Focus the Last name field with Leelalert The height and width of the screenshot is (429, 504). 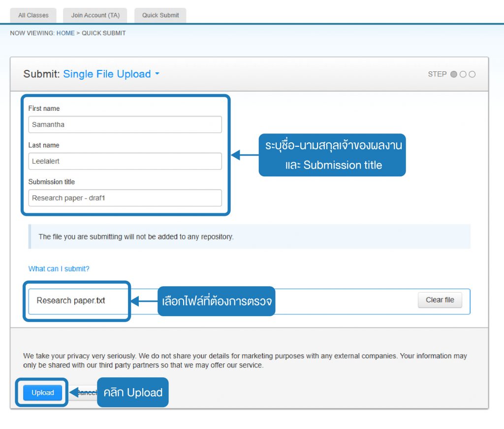(125, 161)
